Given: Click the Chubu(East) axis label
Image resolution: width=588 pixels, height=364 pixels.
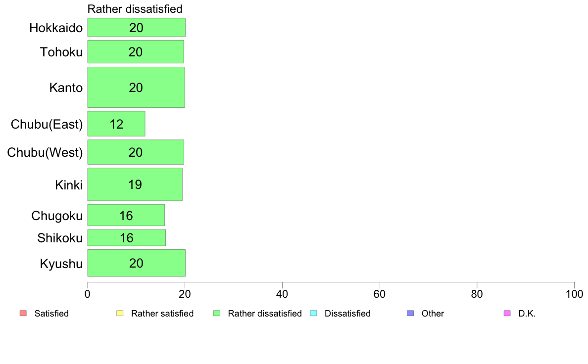Looking at the screenshot, I should [47, 124].
